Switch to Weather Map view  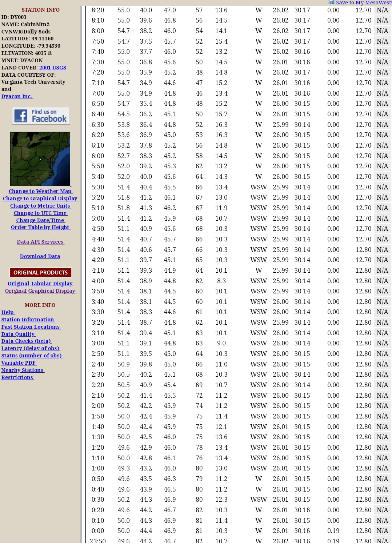pos(40,191)
